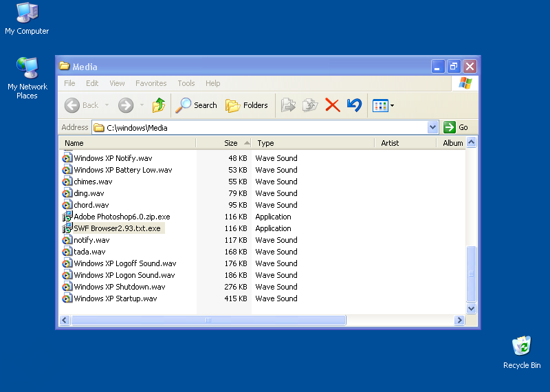Click the blue Undo arrow icon
Image resolution: width=550 pixels, height=392 pixels.
[354, 105]
